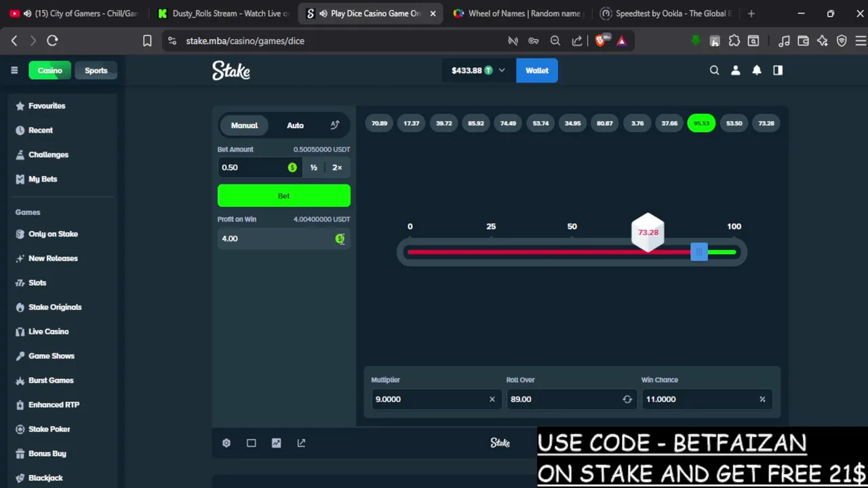Open balance currency dropdown
The width and height of the screenshot is (868, 488).
pyautogui.click(x=477, y=70)
